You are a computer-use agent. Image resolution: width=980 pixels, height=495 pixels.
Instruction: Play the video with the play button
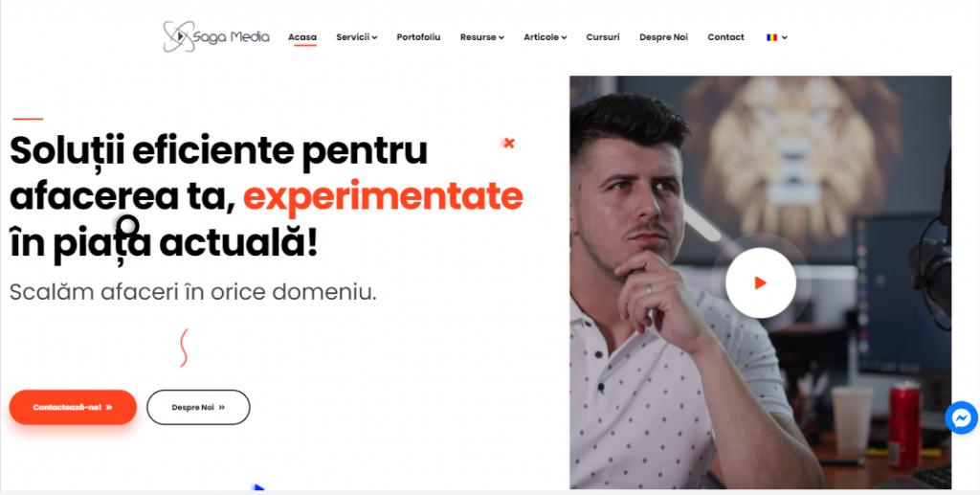point(761,283)
